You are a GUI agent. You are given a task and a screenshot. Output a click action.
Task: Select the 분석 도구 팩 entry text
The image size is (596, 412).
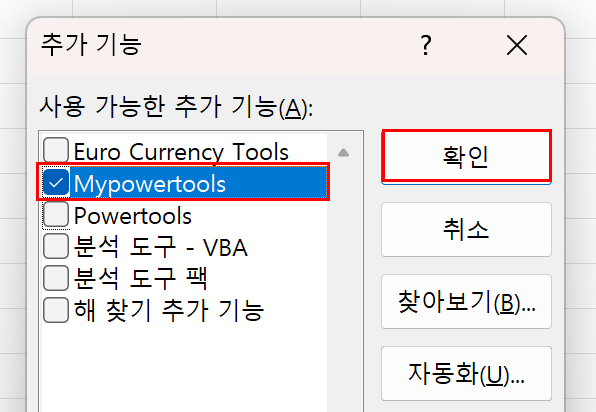[141, 279]
